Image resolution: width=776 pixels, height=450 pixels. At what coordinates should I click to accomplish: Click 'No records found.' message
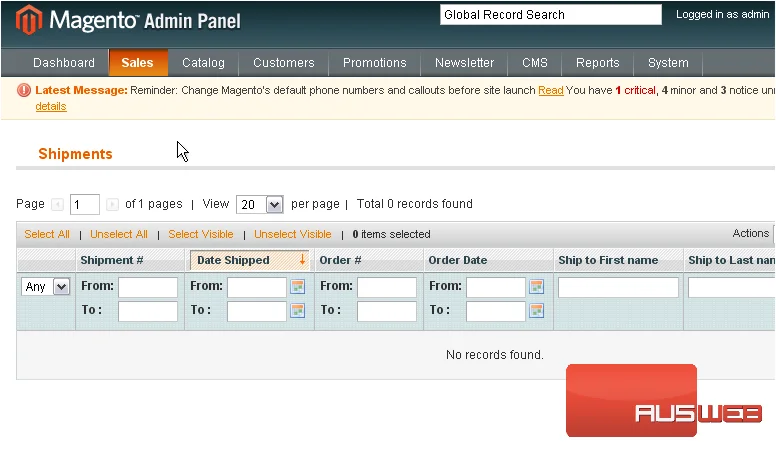pos(495,354)
